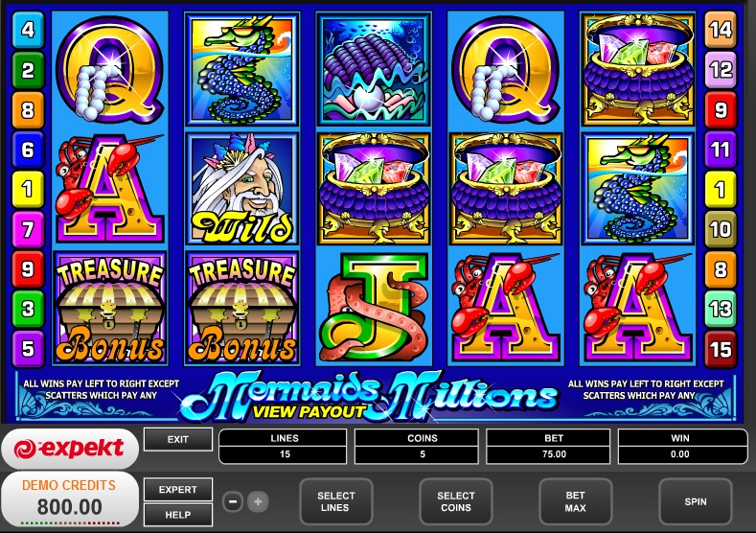Click the Demo Credits balance box

pyautogui.click(x=69, y=498)
